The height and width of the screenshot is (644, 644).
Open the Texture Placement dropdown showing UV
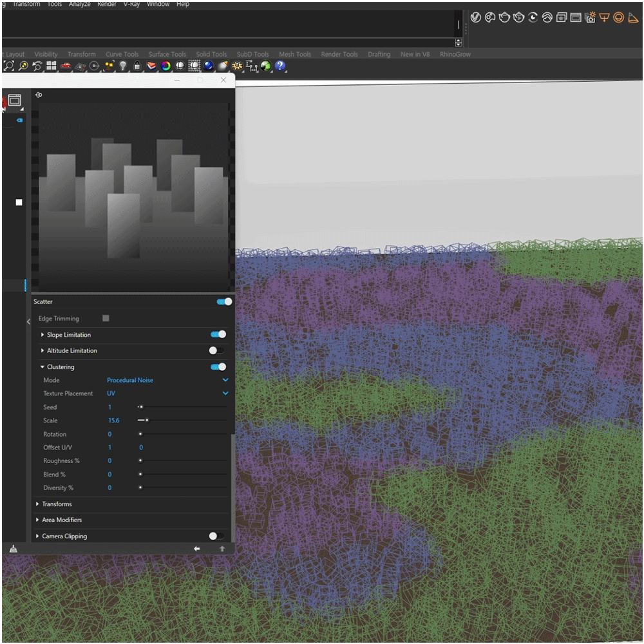click(167, 393)
